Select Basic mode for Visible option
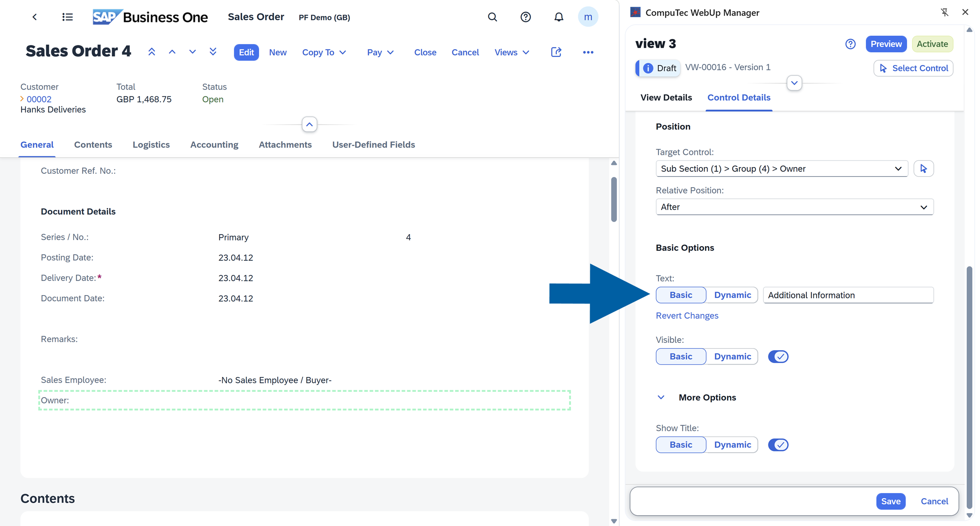Screen dimensions: 980x526 coord(681,357)
